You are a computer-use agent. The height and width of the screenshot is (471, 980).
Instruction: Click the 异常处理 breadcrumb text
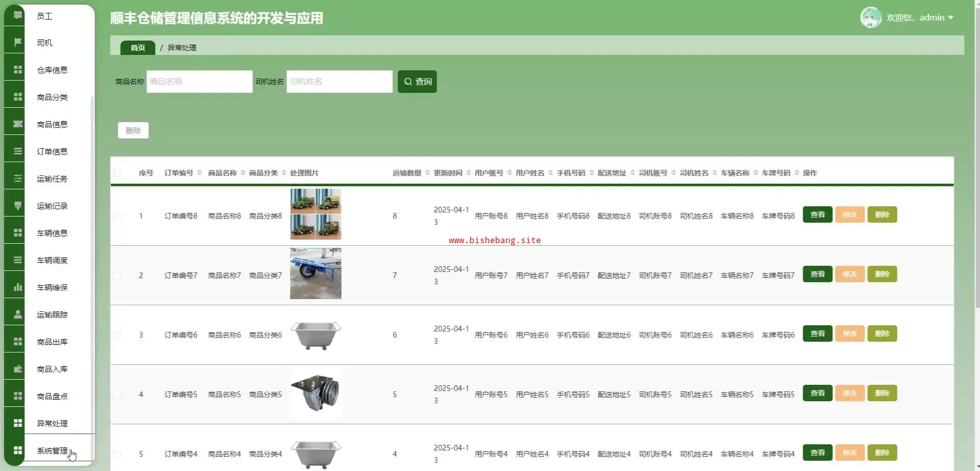click(x=182, y=48)
